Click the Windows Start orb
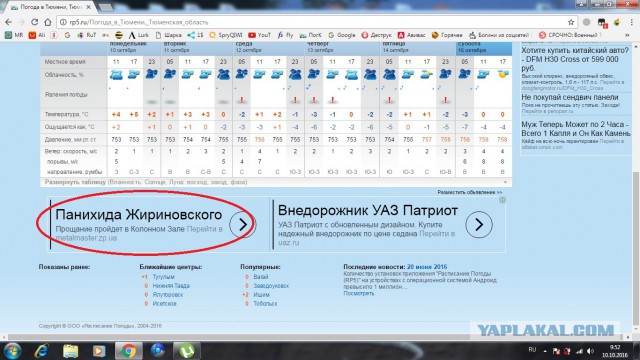 pyautogui.click(x=12, y=351)
